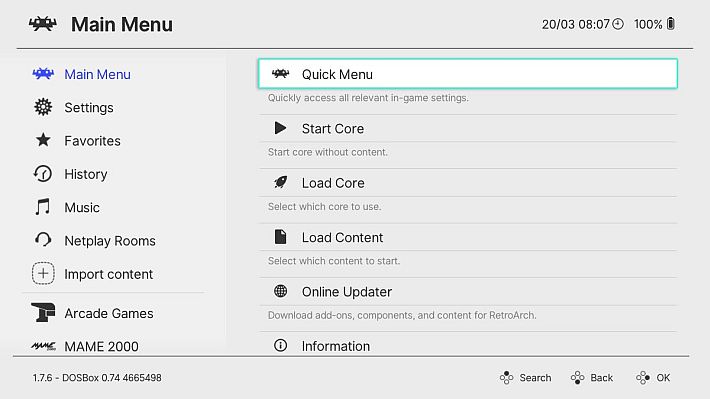Click the clock icon beside the time
This screenshot has height=399, width=710.
618,24
